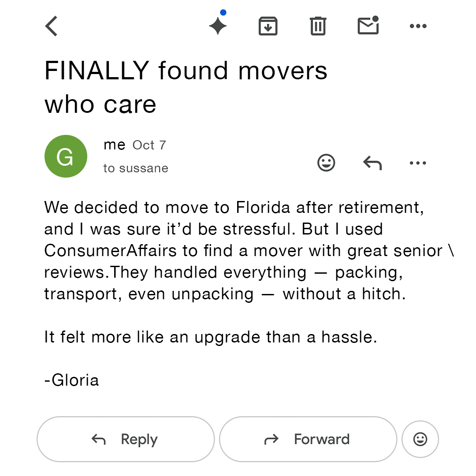
Task: Tap the "Oct 7" date label
Action: 149,145
